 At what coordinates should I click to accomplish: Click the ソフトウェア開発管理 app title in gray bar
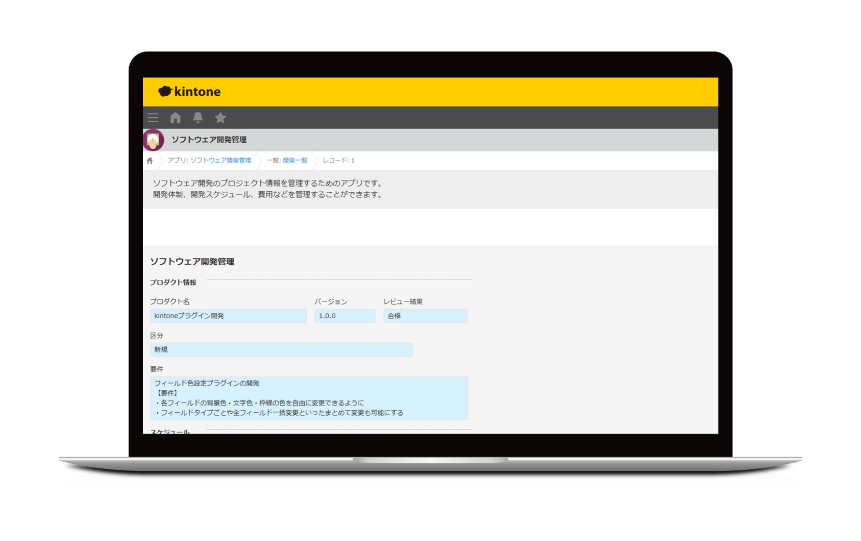(209, 140)
